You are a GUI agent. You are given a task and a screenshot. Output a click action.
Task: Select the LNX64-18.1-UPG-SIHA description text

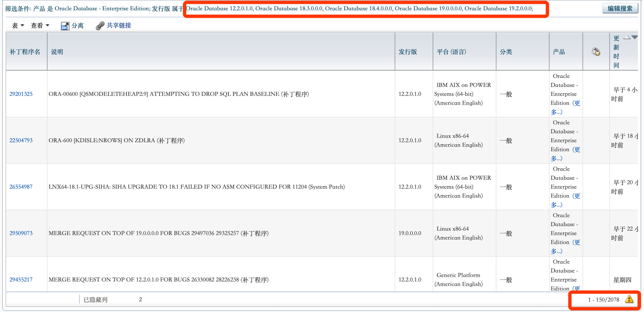coord(197,187)
